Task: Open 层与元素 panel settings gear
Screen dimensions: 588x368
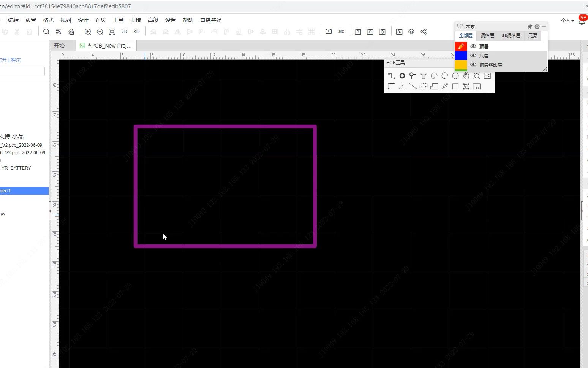Action: coord(537,26)
